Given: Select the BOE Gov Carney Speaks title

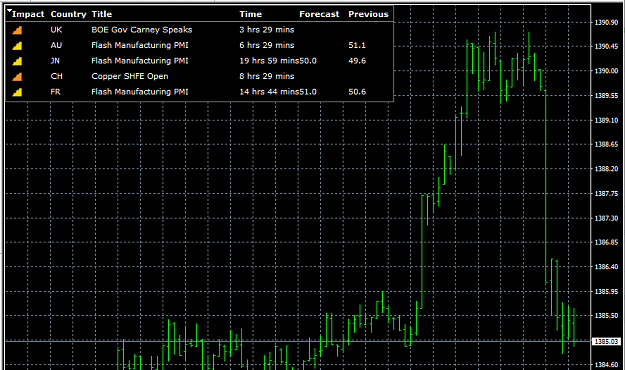Looking at the screenshot, I should (142, 30).
